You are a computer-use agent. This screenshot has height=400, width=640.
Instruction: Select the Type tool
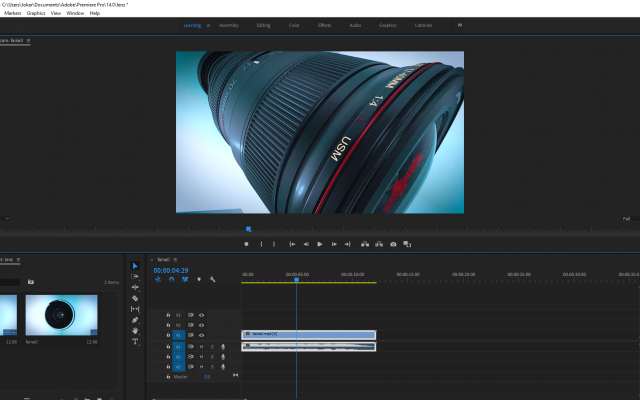[135, 342]
